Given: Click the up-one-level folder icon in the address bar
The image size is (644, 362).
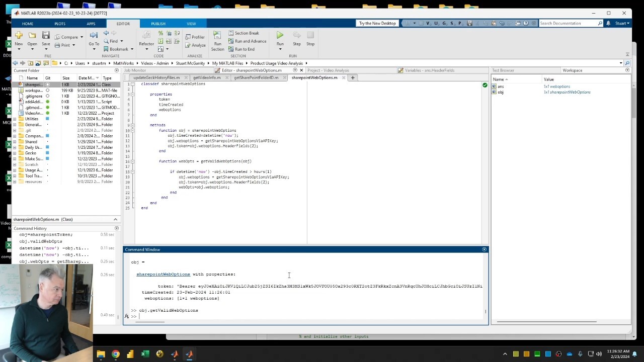Looking at the screenshot, I should [x=30, y=63].
